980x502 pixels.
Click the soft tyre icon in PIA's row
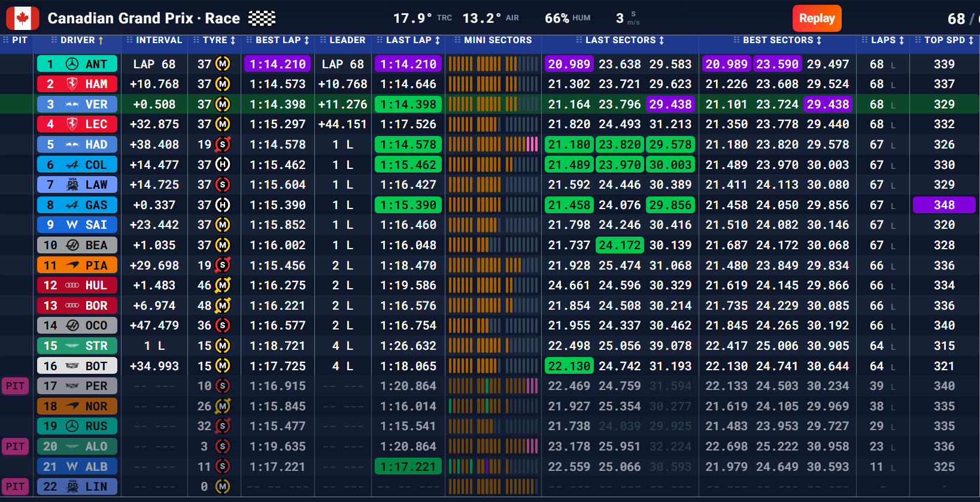pyautogui.click(x=223, y=265)
